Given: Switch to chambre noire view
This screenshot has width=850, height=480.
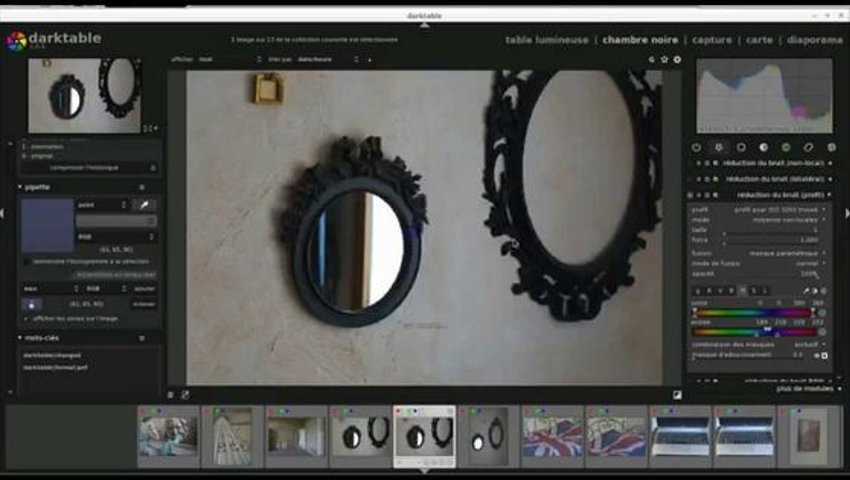Looking at the screenshot, I should coord(640,40).
